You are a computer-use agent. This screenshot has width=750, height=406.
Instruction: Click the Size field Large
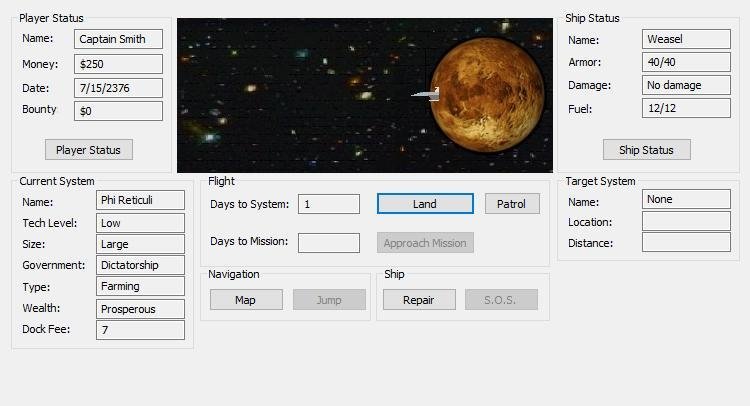point(140,244)
